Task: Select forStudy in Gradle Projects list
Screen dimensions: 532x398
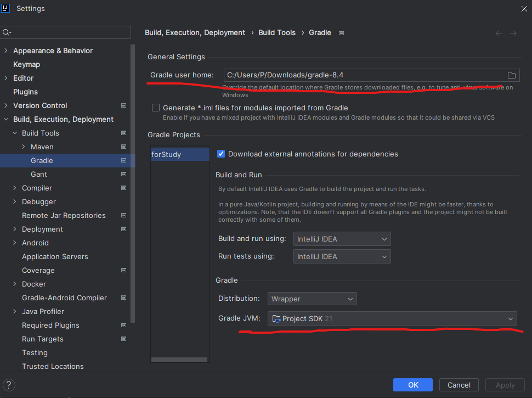Action: pyautogui.click(x=180, y=154)
